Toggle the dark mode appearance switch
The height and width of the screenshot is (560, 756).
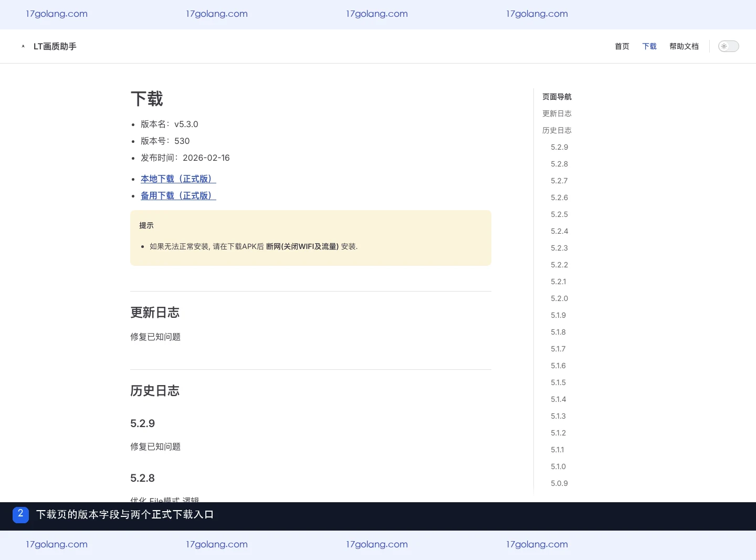(x=728, y=46)
